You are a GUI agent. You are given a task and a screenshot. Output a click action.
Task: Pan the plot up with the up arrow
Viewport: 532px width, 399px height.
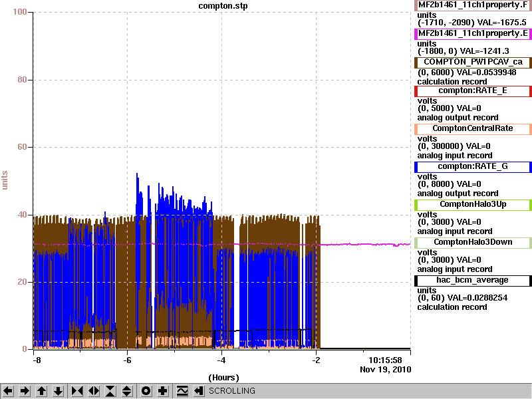[x=41, y=391]
